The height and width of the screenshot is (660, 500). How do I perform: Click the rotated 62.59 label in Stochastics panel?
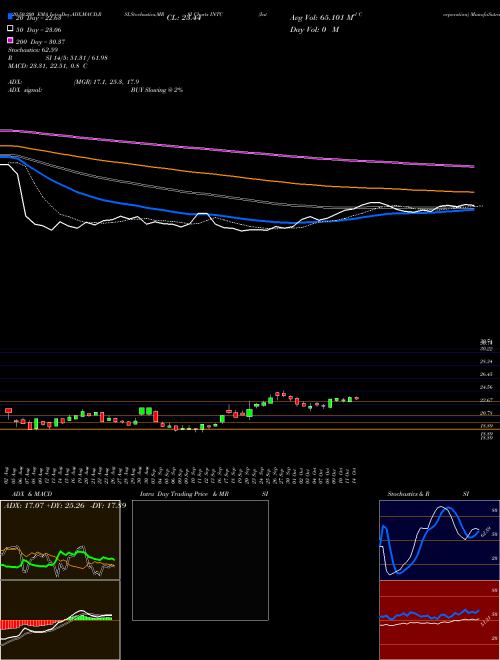pyautogui.click(x=485, y=532)
